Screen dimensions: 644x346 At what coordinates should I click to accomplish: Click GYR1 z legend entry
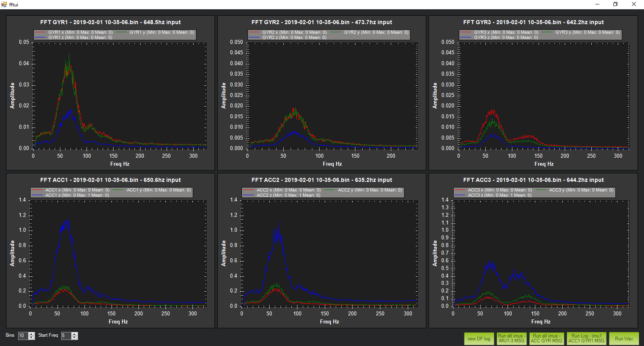[x=73, y=37]
